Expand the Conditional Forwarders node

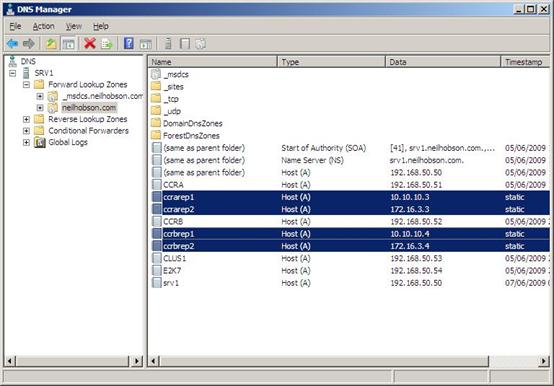pos(26,131)
